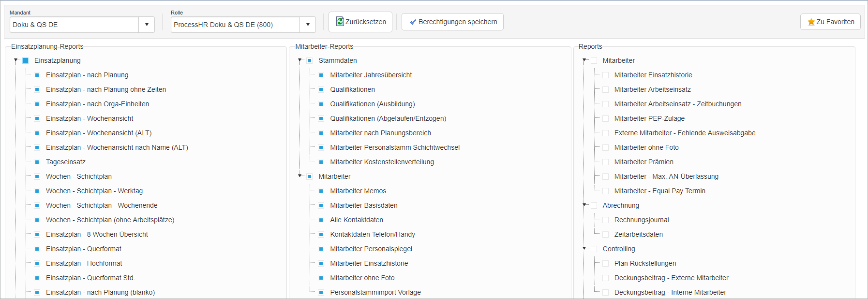Select text Externe Mitarbeiter - Fehlende Ausweisabgabe

click(x=685, y=133)
